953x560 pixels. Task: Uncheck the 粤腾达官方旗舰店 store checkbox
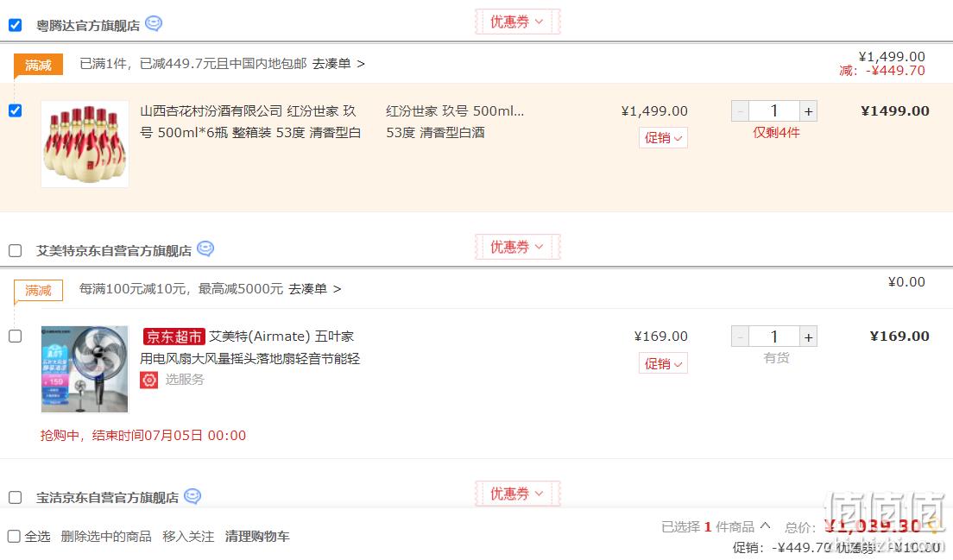click(x=16, y=25)
